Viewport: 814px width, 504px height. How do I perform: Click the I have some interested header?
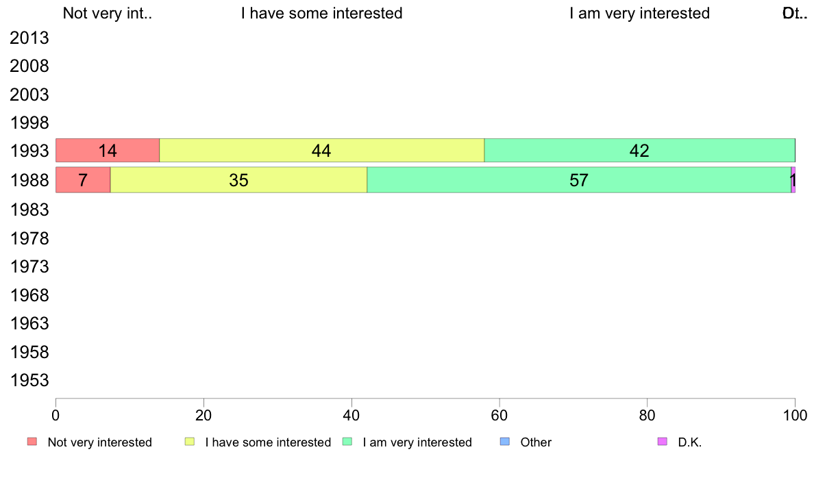pyautogui.click(x=322, y=13)
